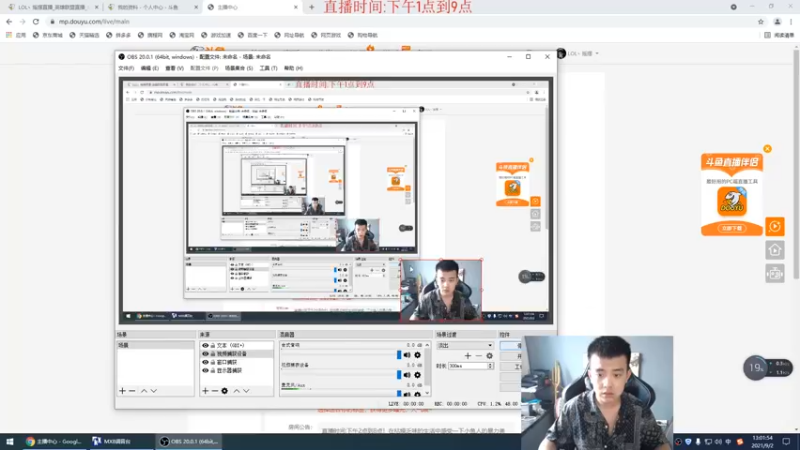Switch to the 我的资料 个人中心 browser tab

(152, 7)
